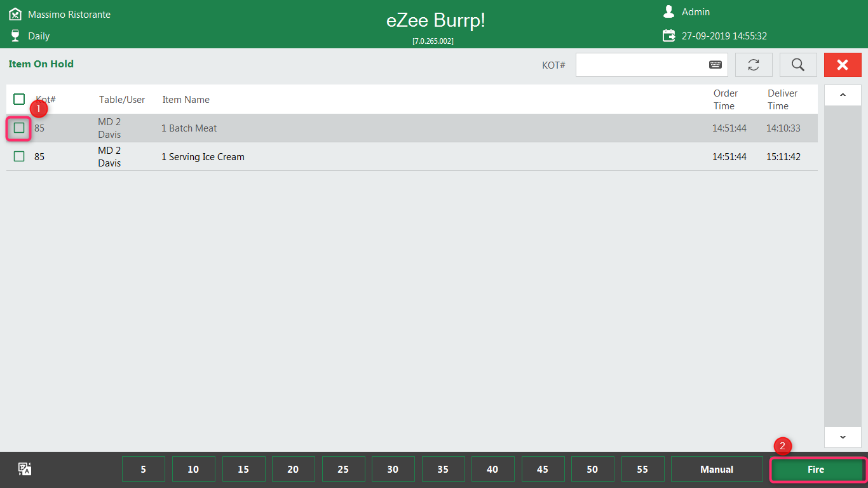
Task: Click the Admin user icon
Action: (x=668, y=11)
